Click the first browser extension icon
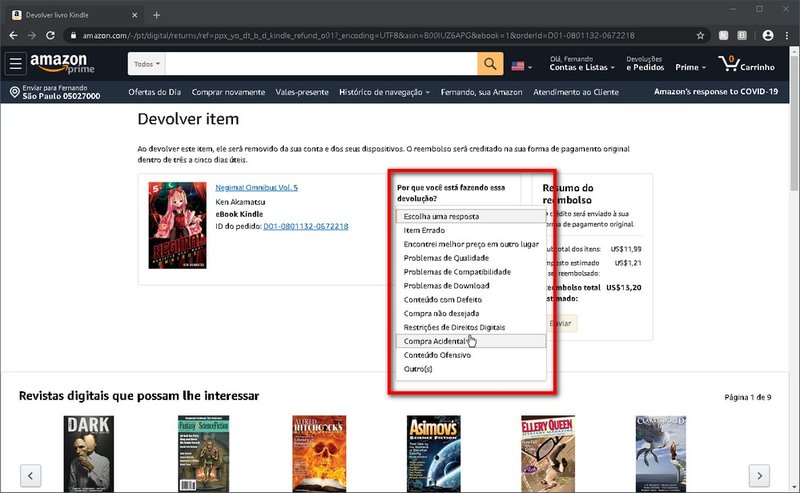Image resolution: width=800 pixels, height=493 pixels. [723, 35]
